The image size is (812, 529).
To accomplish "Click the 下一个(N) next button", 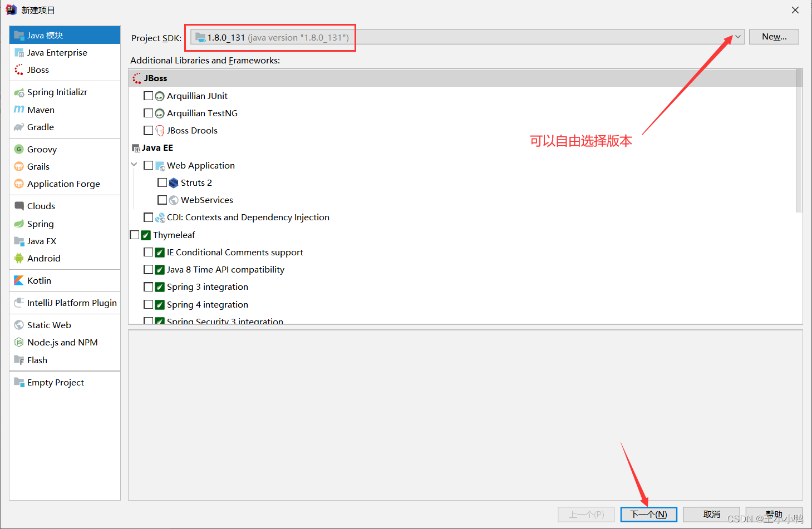I will click(x=648, y=515).
